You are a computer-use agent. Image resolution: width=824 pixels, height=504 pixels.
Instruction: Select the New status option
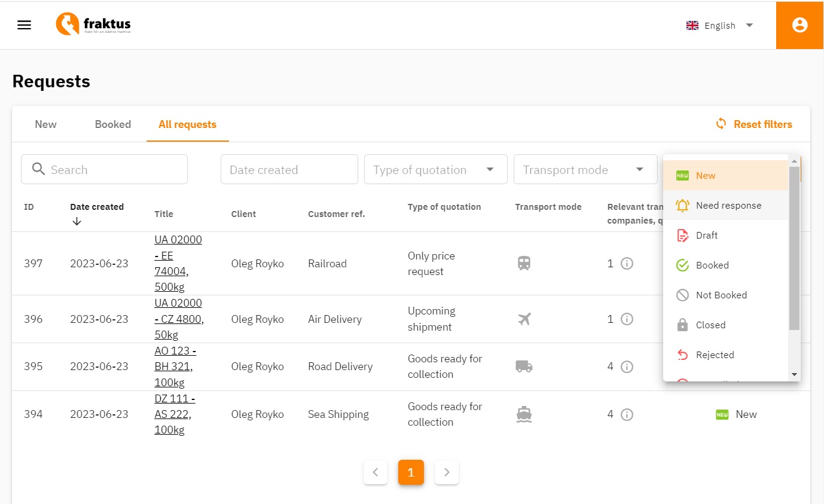click(x=726, y=175)
